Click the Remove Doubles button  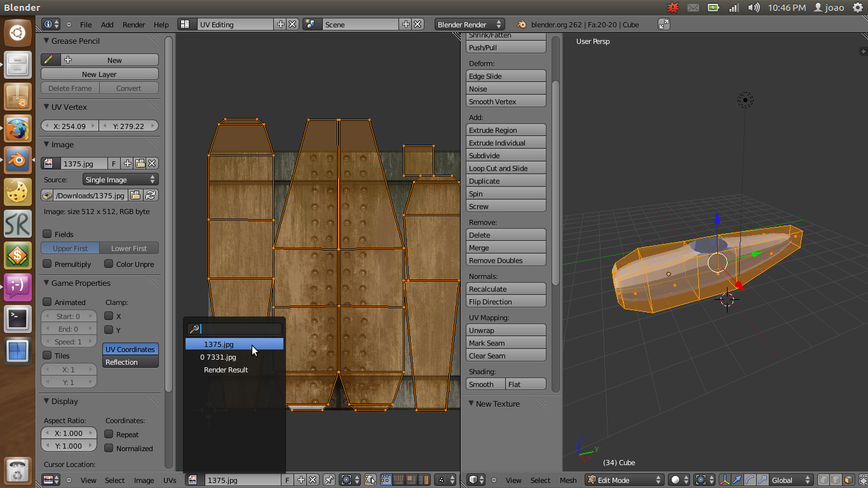click(505, 259)
